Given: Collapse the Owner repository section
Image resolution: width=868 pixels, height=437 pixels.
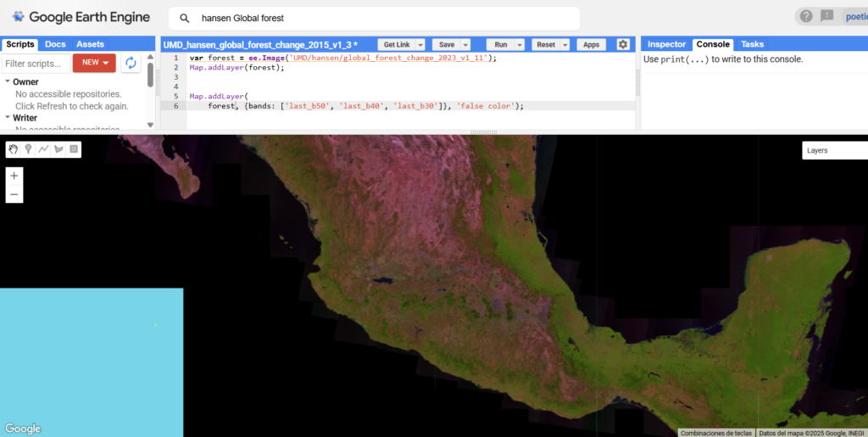Looking at the screenshot, I should coord(8,82).
